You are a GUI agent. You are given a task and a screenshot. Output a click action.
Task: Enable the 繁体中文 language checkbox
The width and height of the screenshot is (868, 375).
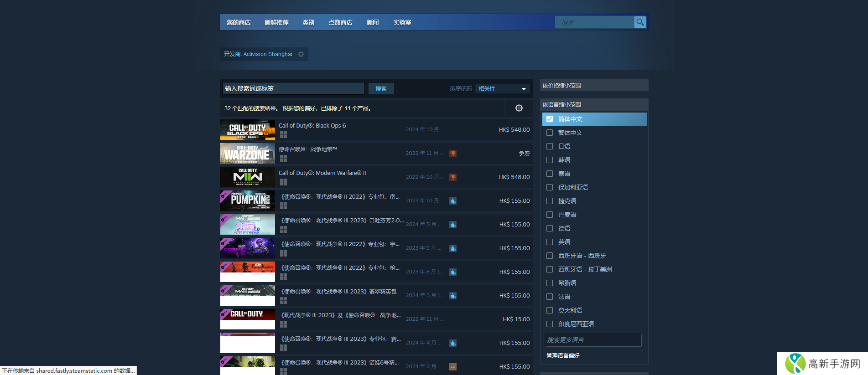click(x=550, y=133)
